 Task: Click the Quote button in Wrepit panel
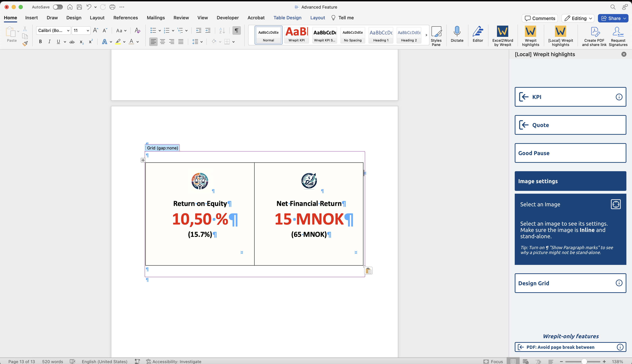[570, 125]
